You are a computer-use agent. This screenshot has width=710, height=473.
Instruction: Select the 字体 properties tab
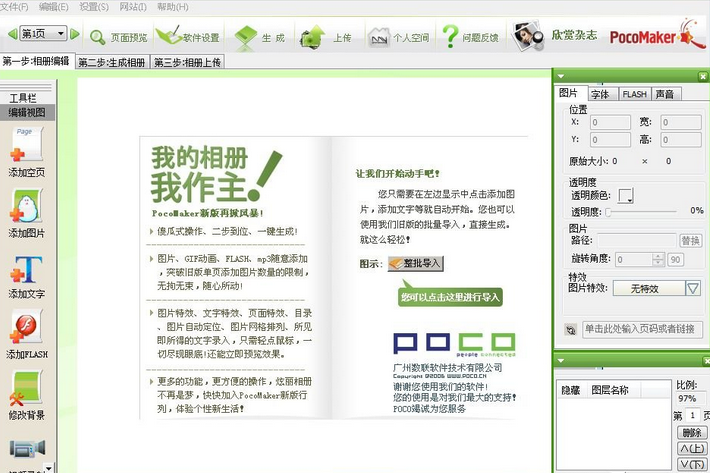[603, 94]
